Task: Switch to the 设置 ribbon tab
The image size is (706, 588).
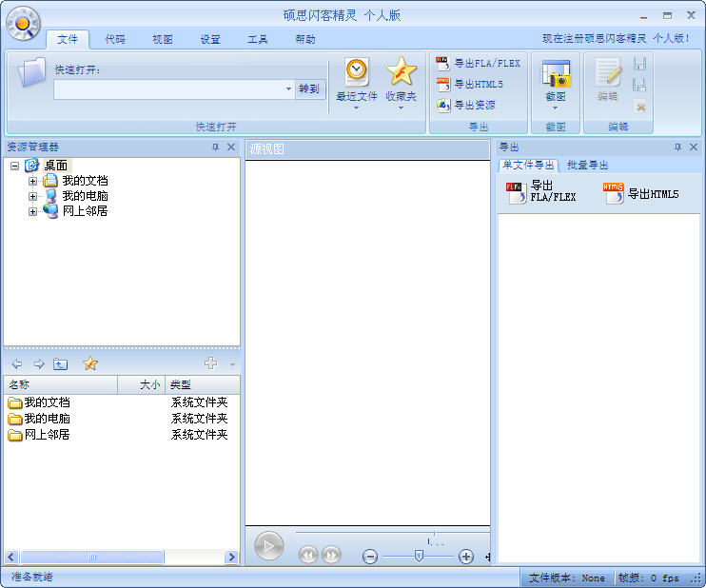Action: coord(210,39)
